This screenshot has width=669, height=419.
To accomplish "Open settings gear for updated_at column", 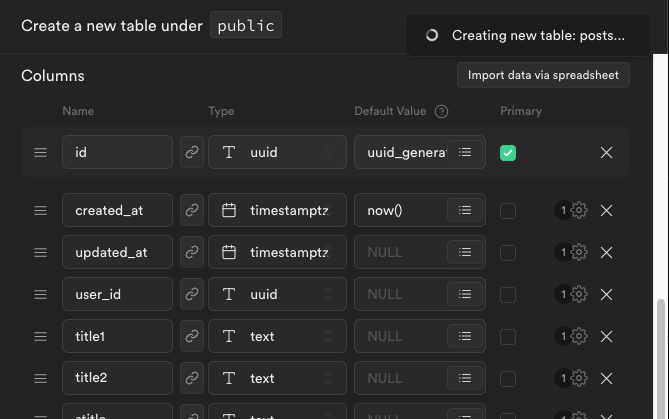I will tap(578, 253).
